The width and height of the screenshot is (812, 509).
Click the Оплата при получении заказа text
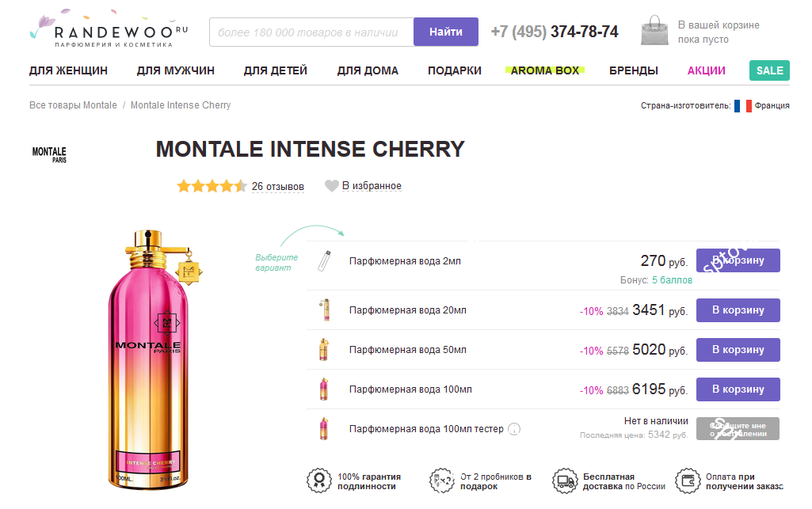(744, 481)
